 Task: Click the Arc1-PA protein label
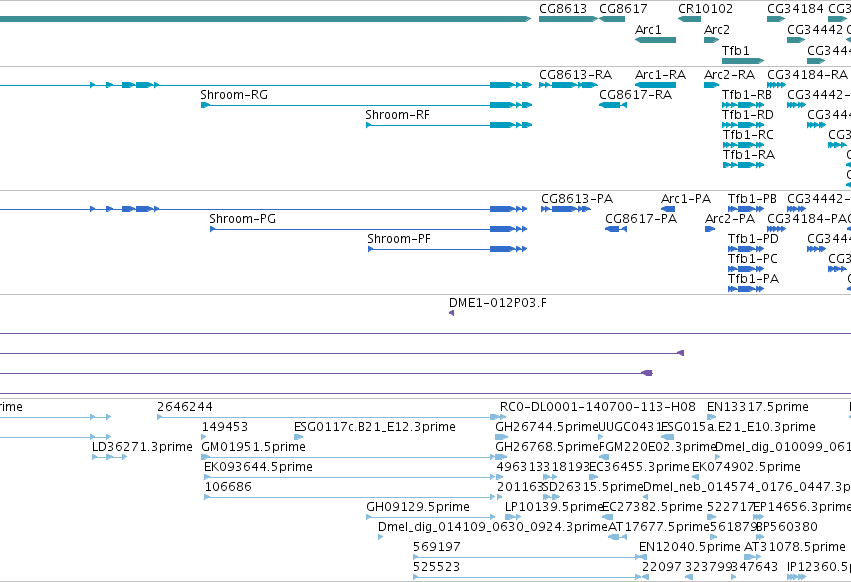685,199
